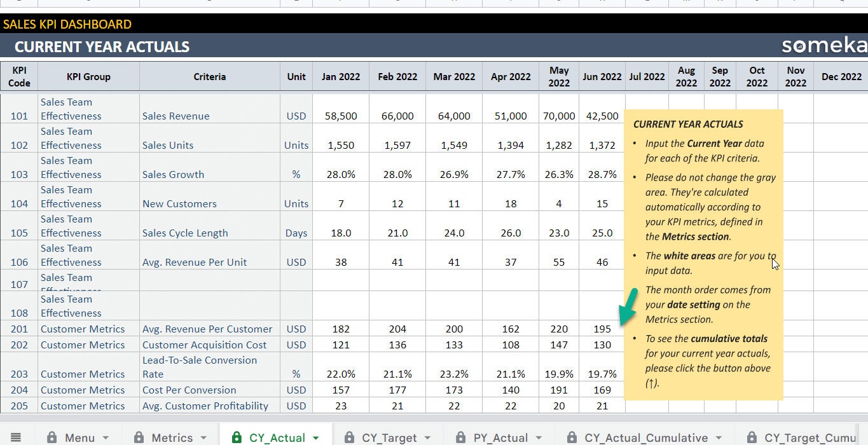Select the Apr 2022 column header

(511, 76)
